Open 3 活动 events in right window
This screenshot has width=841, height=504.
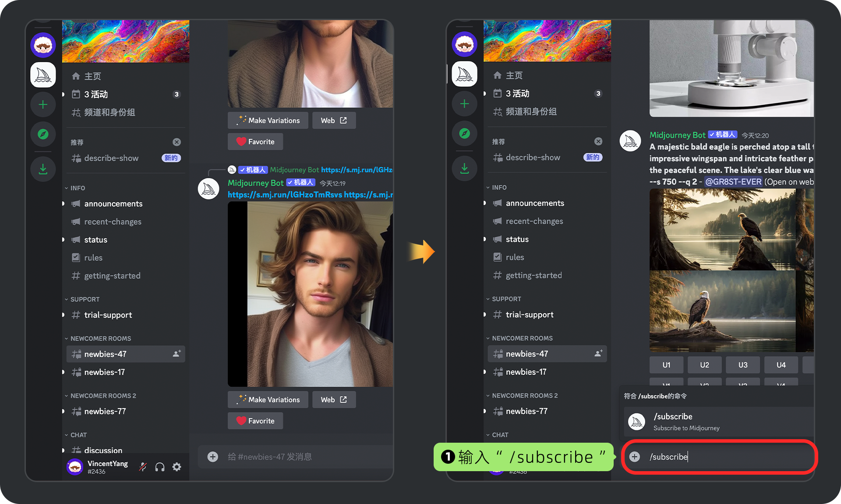pyautogui.click(x=547, y=93)
